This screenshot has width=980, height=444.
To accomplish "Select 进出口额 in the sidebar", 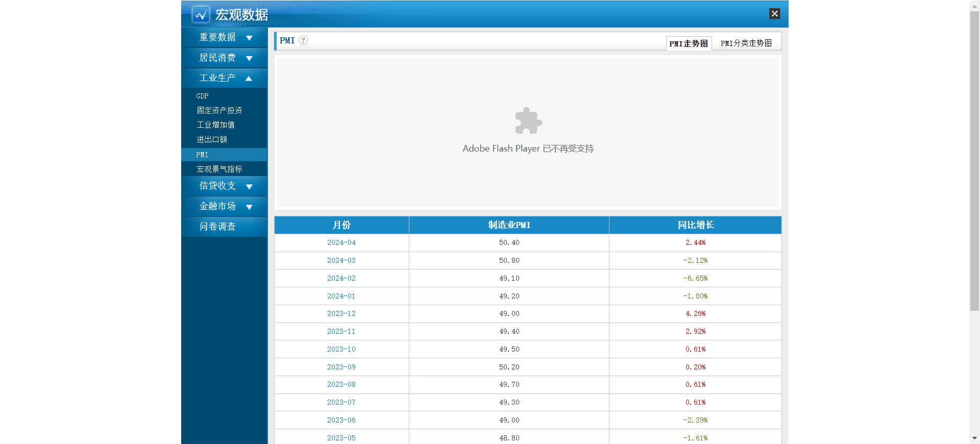I will pos(212,139).
